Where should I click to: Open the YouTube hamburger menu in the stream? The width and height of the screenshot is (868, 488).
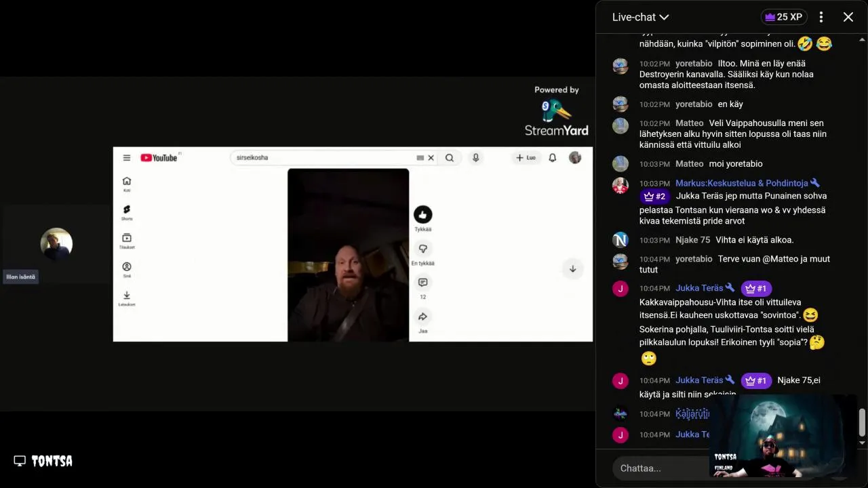127,157
